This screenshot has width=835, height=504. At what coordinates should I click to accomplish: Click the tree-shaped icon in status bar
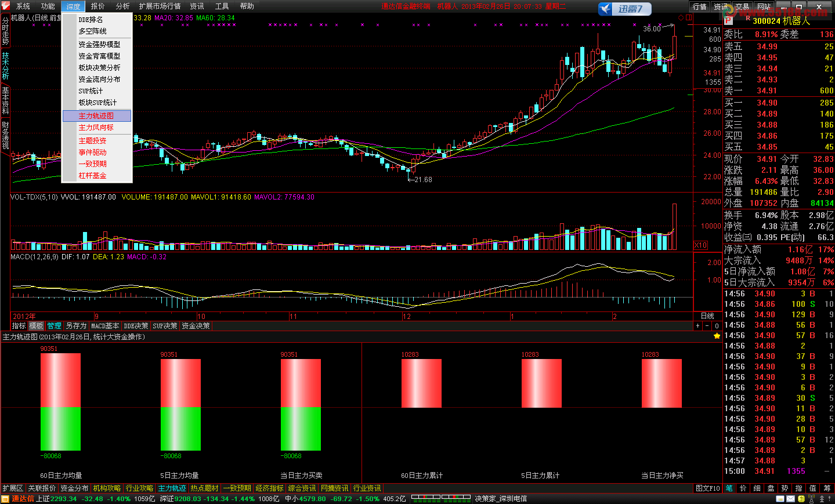[822, 499]
